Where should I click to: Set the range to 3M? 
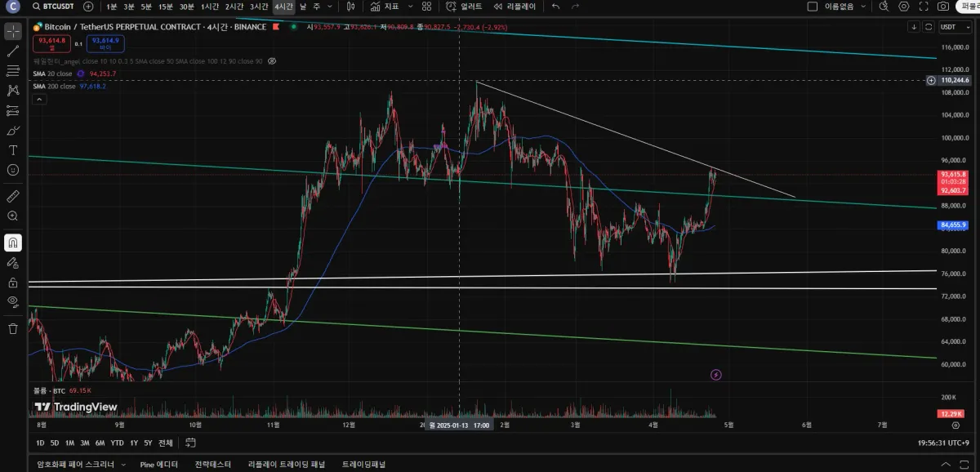point(84,443)
